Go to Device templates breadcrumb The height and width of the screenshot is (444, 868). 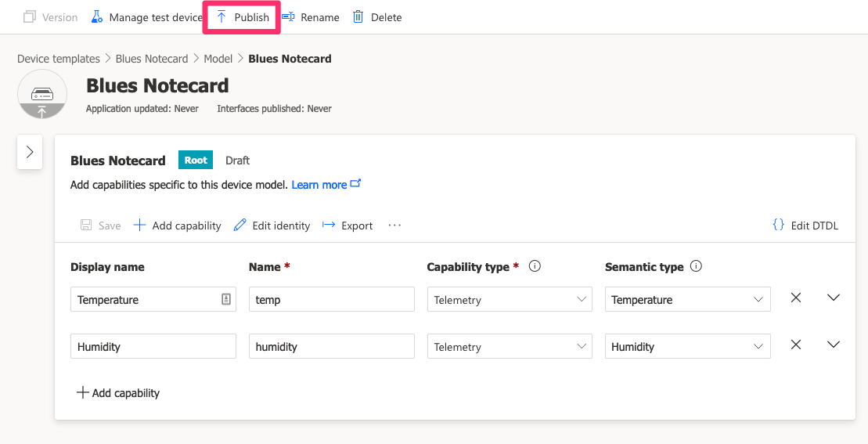pyautogui.click(x=59, y=59)
